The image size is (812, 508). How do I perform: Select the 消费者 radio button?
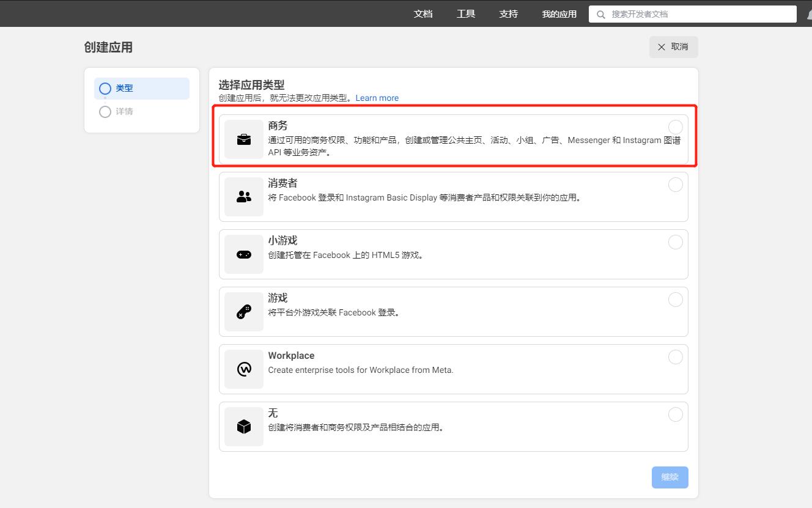pyautogui.click(x=675, y=185)
